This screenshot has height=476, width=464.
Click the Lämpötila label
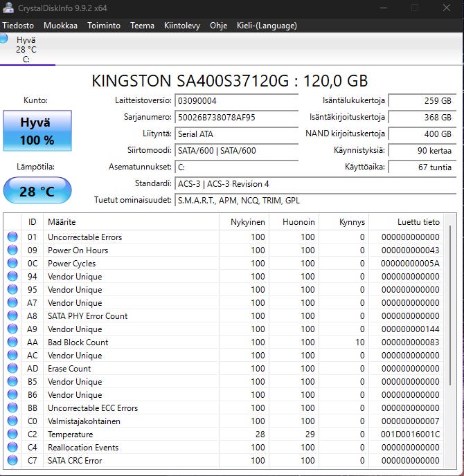[35, 167]
